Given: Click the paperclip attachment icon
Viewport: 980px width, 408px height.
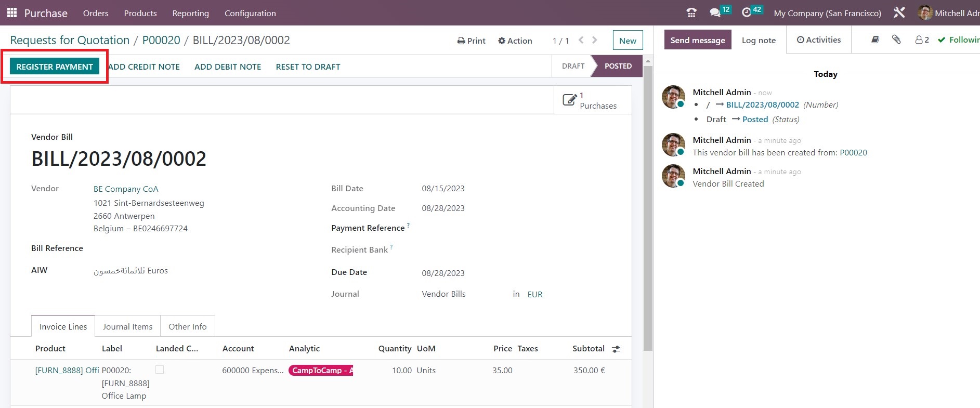Looking at the screenshot, I should click(896, 40).
